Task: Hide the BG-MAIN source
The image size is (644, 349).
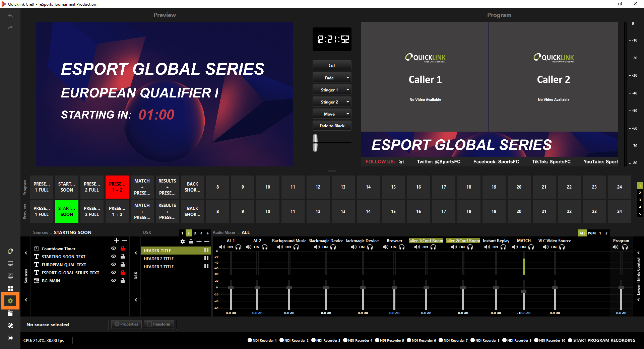Action: tap(114, 281)
